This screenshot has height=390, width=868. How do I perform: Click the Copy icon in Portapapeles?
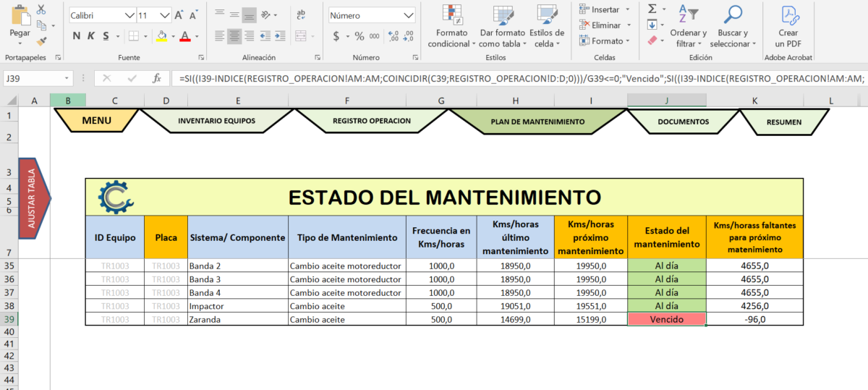(41, 25)
